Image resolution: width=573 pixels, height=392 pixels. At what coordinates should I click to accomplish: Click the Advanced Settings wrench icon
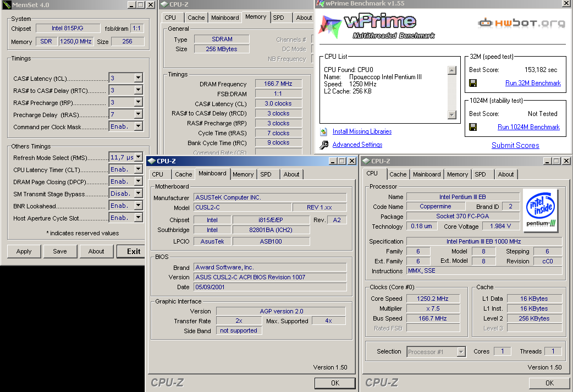324,145
